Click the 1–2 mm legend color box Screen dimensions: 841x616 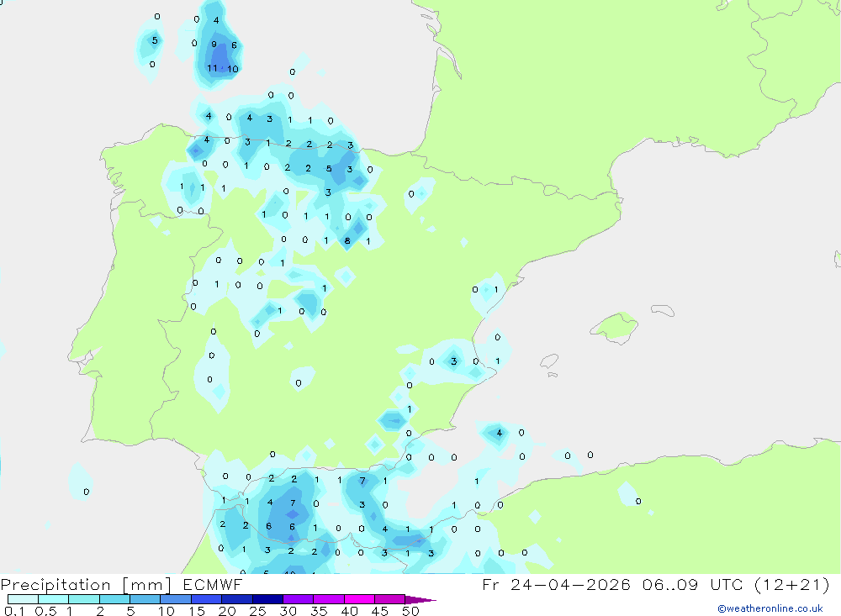pos(84,599)
